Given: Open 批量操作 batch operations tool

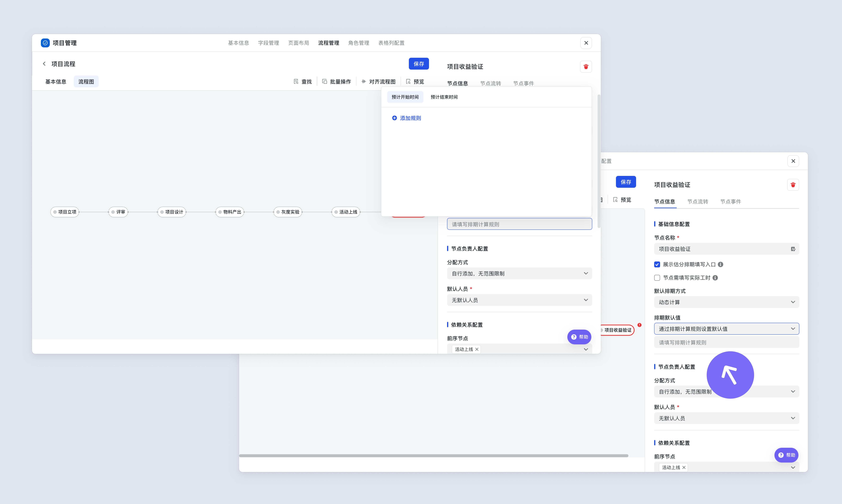Looking at the screenshot, I should click(336, 82).
